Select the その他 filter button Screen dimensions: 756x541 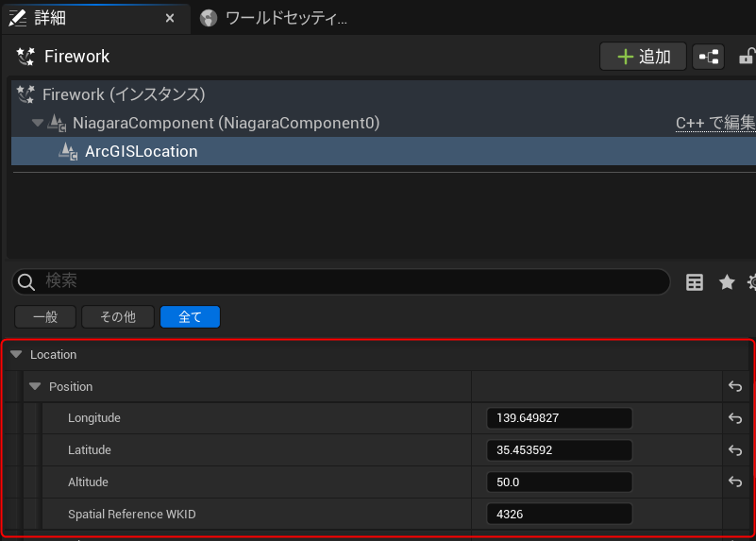click(118, 317)
